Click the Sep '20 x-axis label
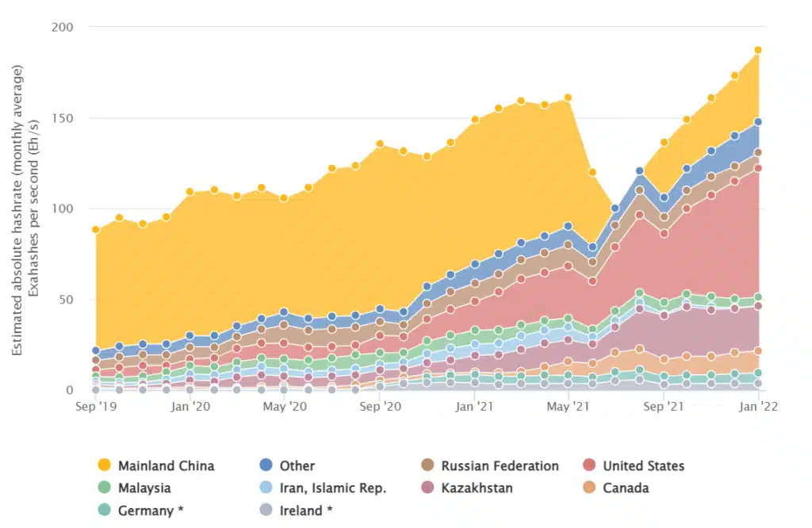 tap(380, 407)
